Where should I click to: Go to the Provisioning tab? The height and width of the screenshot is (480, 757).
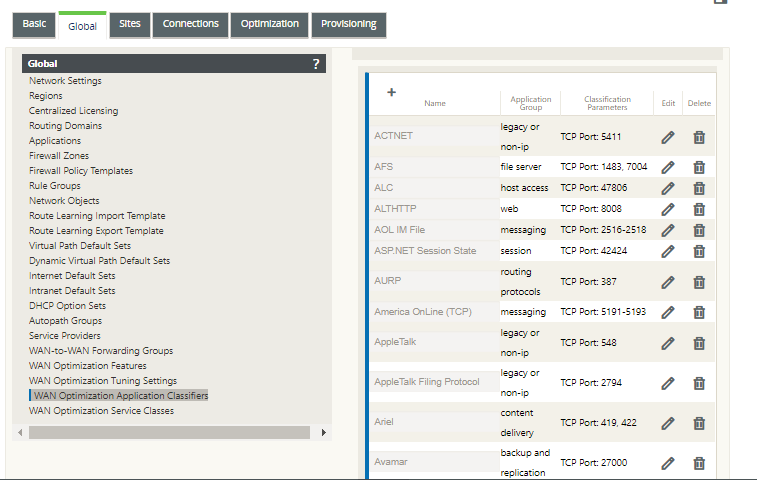click(x=349, y=24)
